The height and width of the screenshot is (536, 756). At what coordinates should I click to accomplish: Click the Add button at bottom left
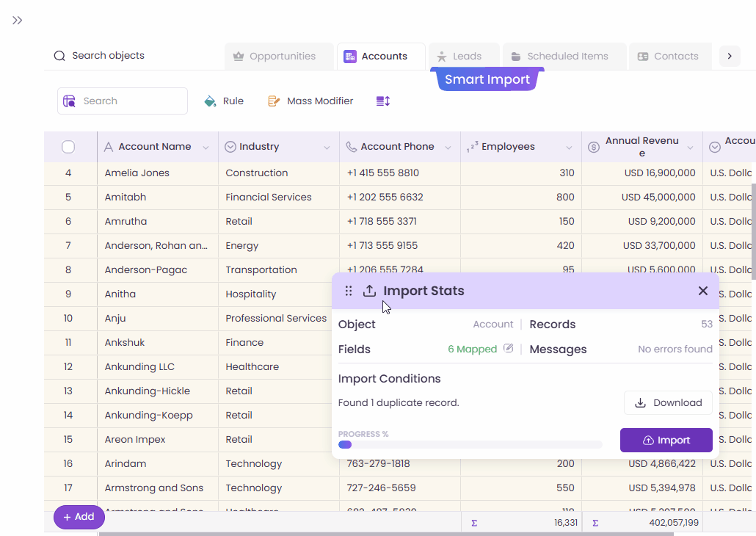pyautogui.click(x=79, y=517)
